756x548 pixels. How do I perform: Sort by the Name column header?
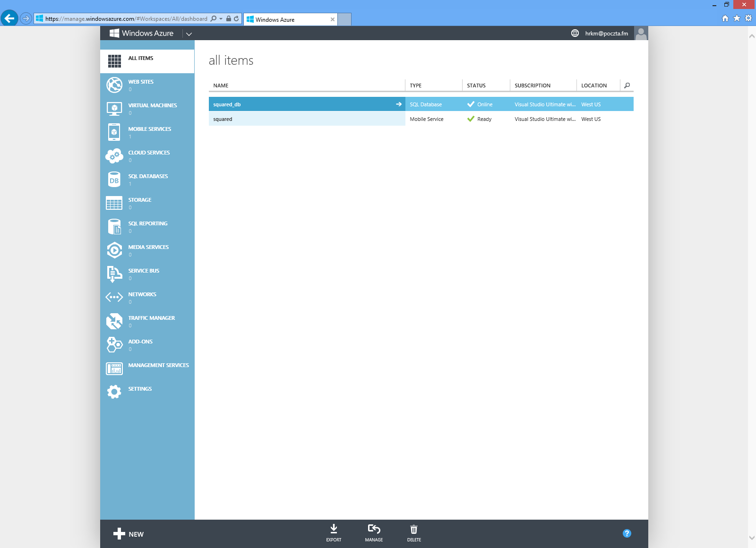coord(221,86)
